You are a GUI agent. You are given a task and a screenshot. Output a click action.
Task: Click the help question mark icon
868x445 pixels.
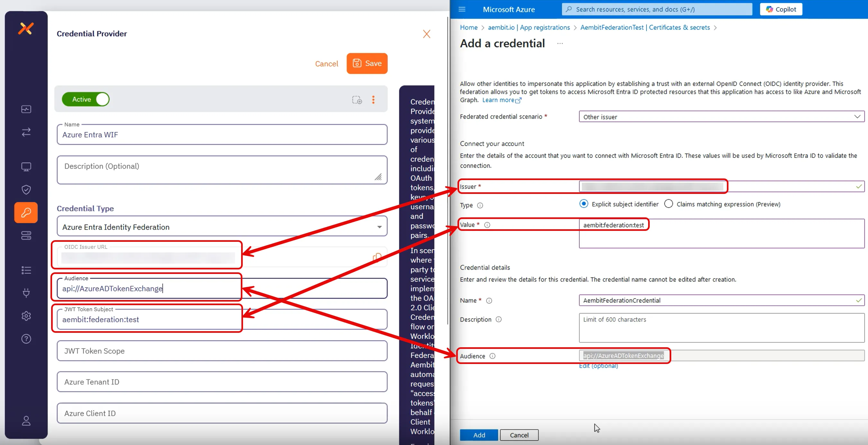tap(26, 339)
